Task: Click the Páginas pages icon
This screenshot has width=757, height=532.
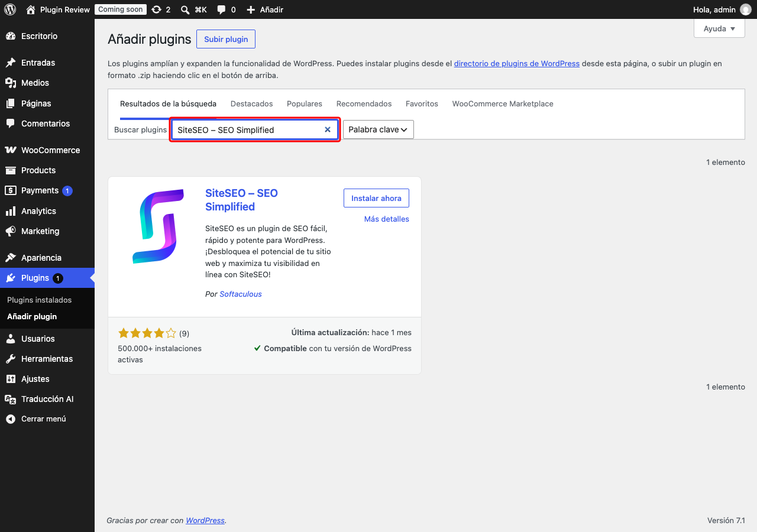Action: (11, 103)
